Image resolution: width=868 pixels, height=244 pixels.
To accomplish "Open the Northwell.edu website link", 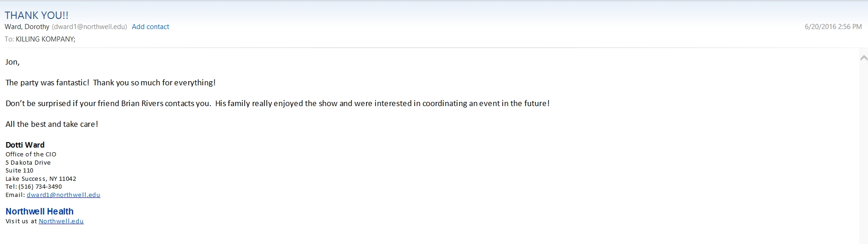I will (x=61, y=221).
